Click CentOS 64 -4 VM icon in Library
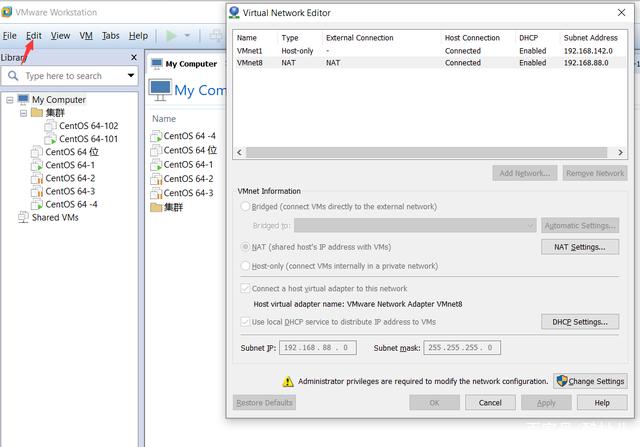Image resolution: width=640 pixels, height=447 pixels. [37, 204]
